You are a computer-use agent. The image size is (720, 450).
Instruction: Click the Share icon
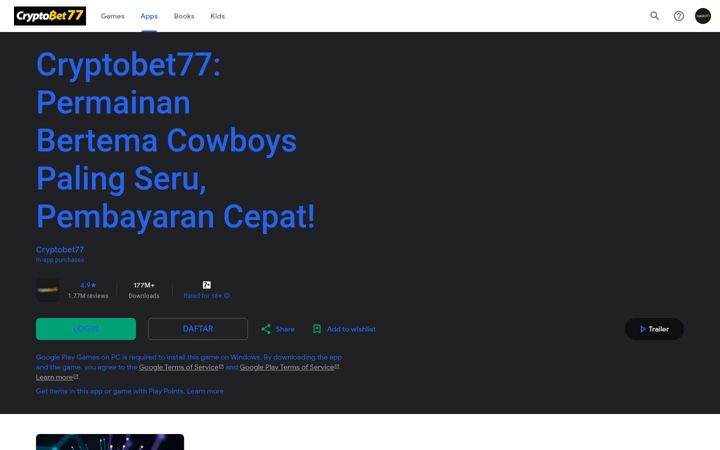coord(265,329)
